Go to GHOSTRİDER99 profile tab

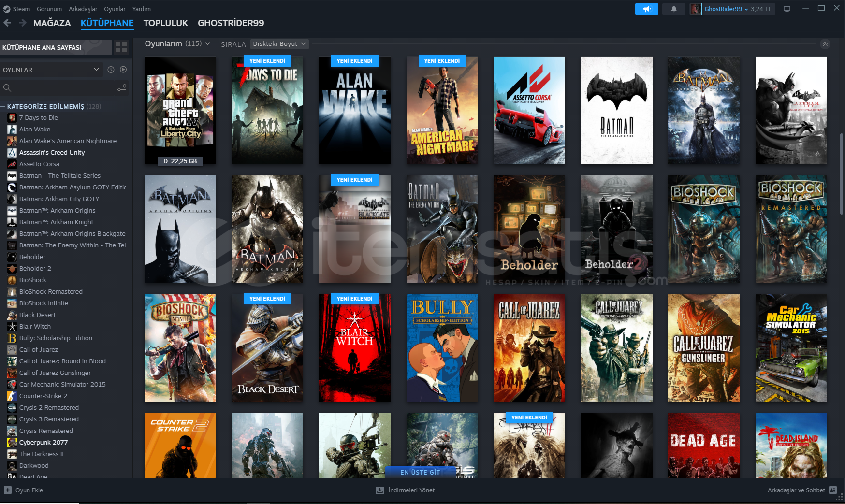coord(231,23)
